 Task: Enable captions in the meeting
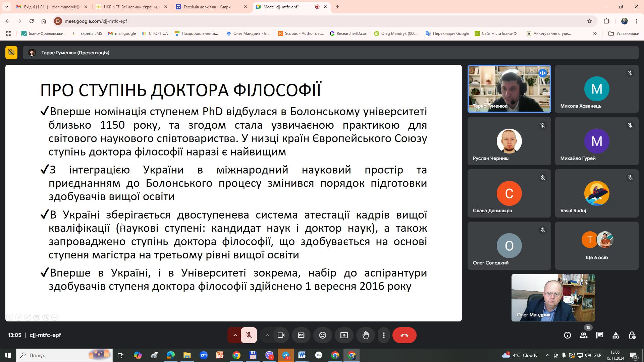tap(301, 335)
